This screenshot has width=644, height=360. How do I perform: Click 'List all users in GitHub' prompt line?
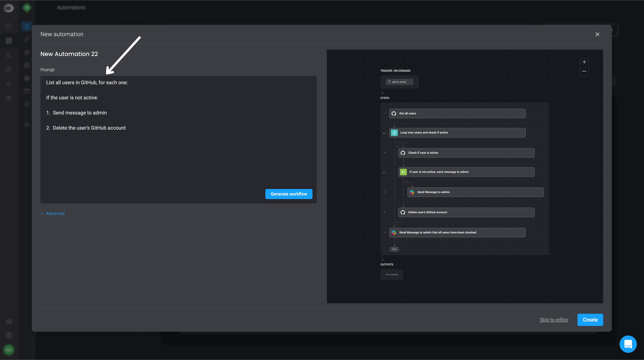(x=87, y=83)
